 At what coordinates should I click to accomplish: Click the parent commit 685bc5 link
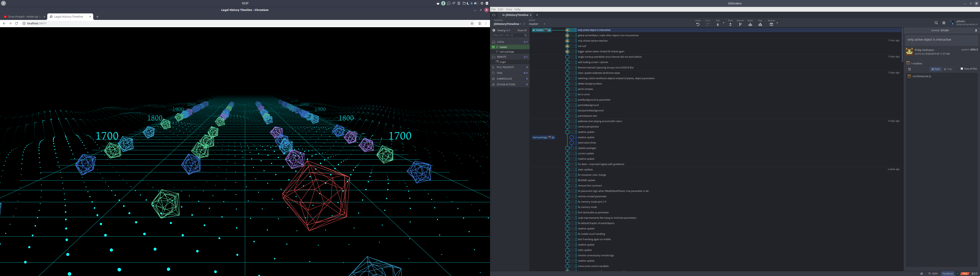tap(974, 50)
